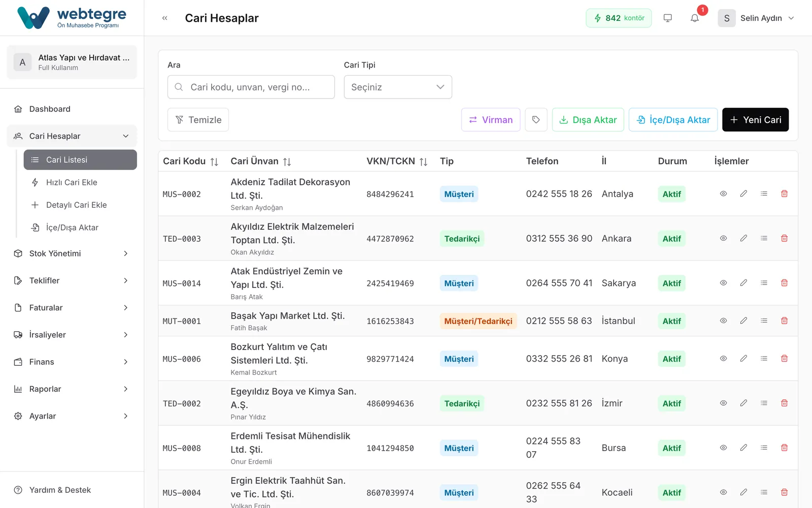Open the notifications bell
The width and height of the screenshot is (812, 508).
[x=695, y=18]
